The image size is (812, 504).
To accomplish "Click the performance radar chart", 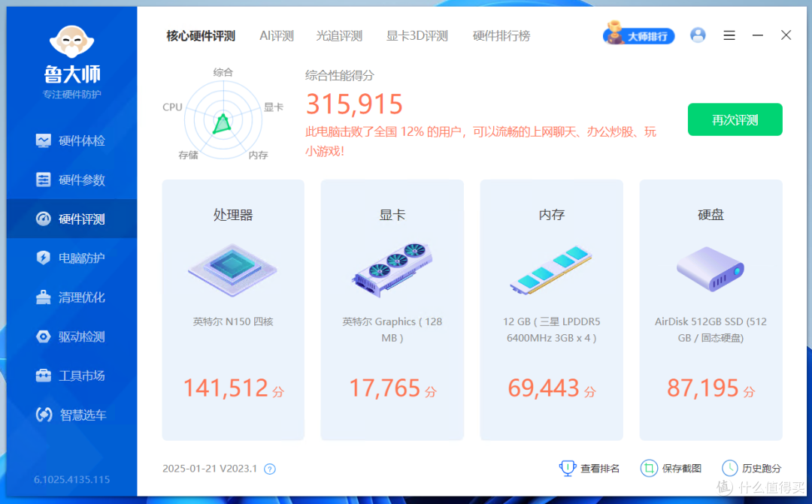I will pyautogui.click(x=223, y=119).
